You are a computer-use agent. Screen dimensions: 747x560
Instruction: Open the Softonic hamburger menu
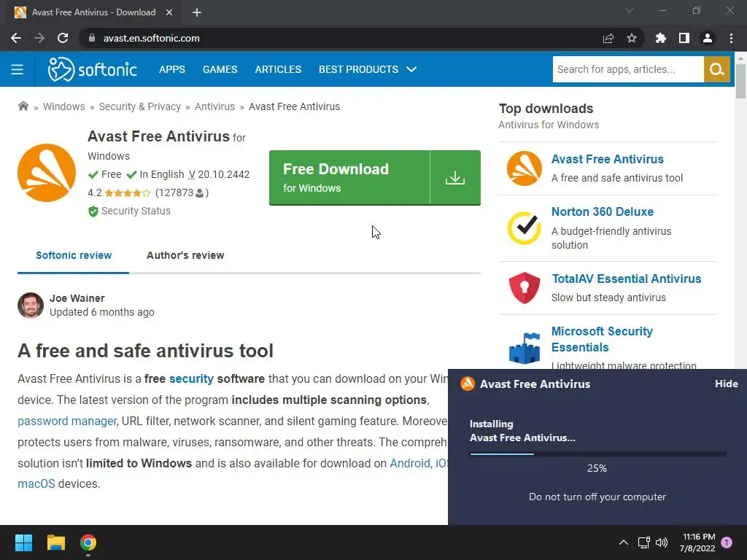[18, 69]
